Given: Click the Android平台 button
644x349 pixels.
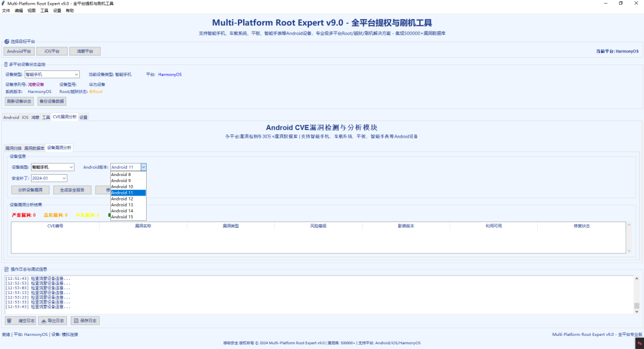Looking at the screenshot, I should 19,51.
